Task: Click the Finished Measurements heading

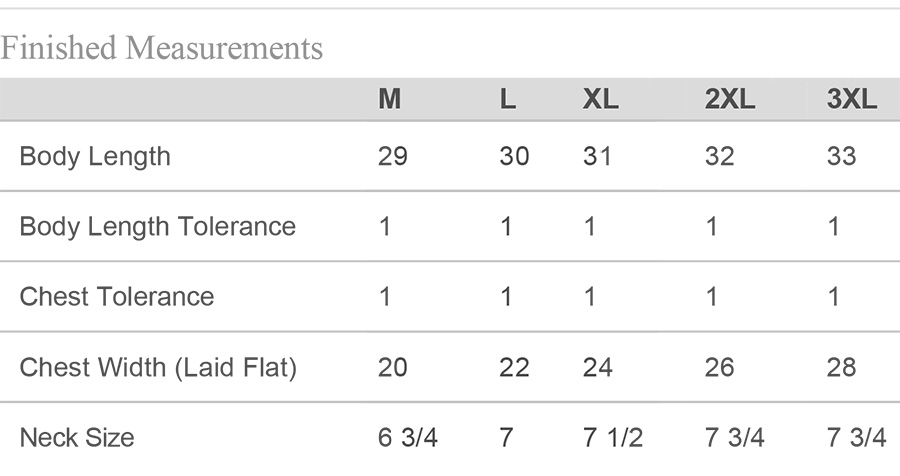Action: point(161,48)
